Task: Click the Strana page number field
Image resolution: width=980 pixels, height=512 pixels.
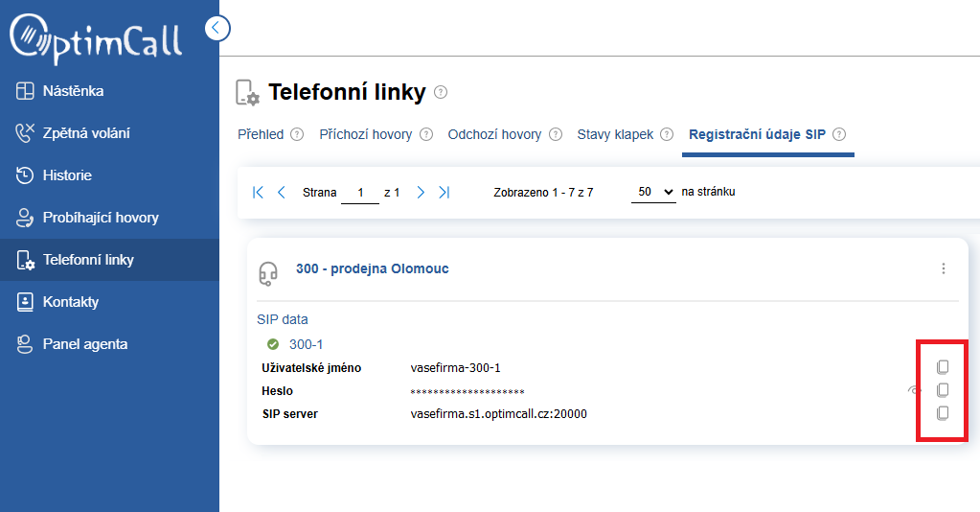Action: tap(360, 193)
